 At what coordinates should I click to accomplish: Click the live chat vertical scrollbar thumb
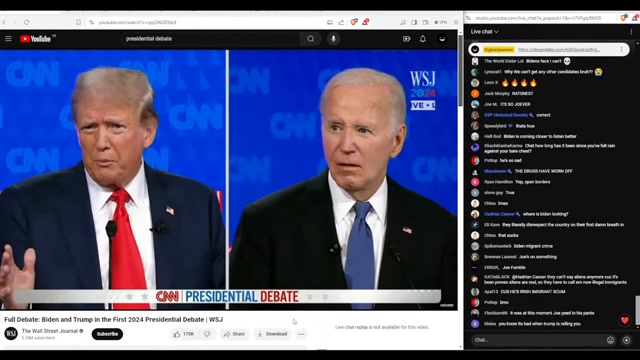pos(637,310)
